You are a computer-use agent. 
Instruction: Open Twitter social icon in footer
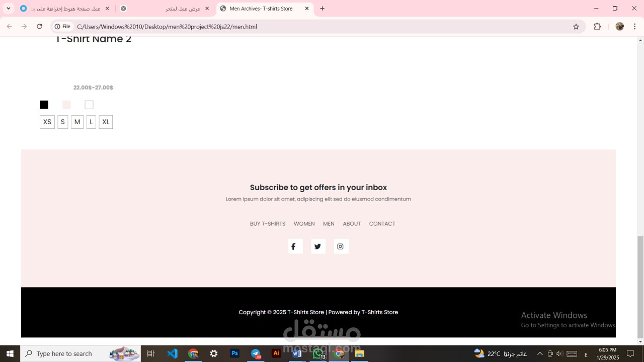click(x=318, y=246)
